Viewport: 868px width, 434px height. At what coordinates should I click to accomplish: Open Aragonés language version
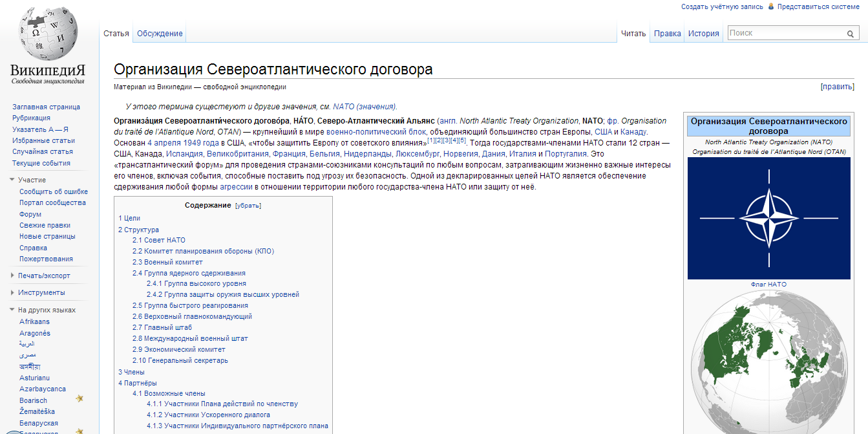point(35,333)
